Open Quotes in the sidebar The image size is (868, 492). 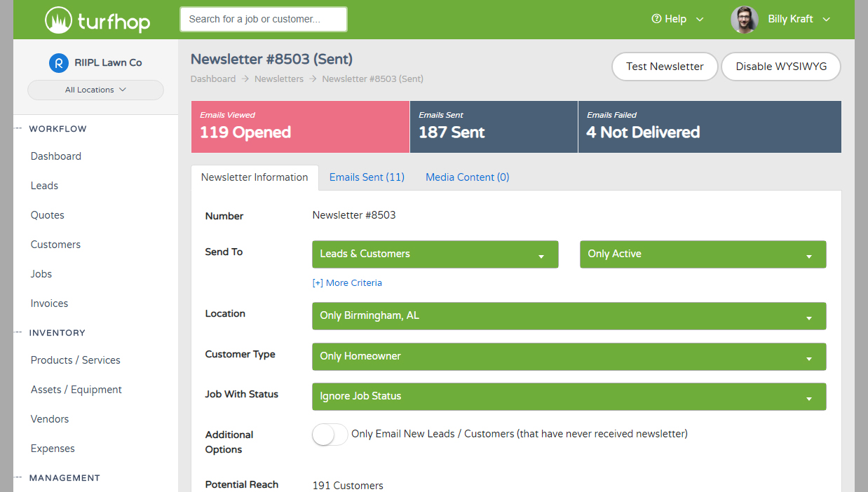[48, 215]
